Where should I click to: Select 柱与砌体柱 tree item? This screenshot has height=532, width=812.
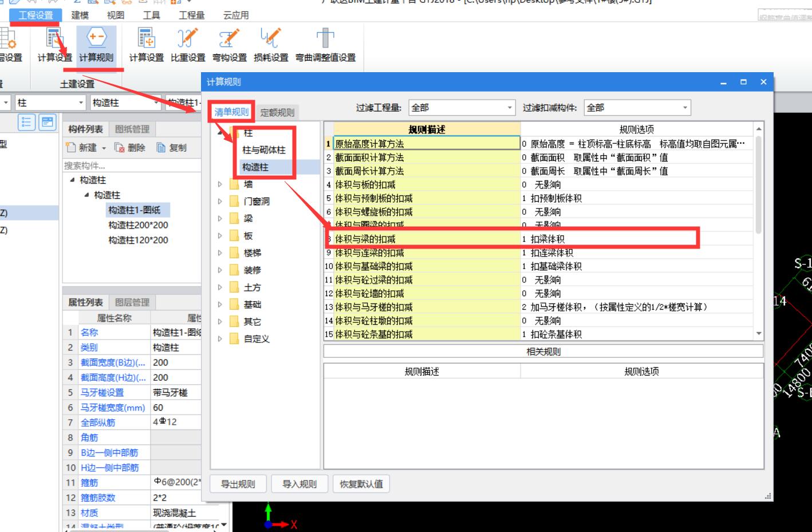pyautogui.click(x=264, y=150)
